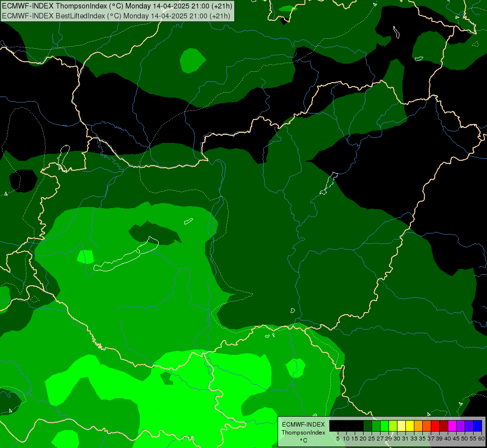The image size is (487, 448).
Task: Click the ThompsonIndex label in legend
Action: 303,433
